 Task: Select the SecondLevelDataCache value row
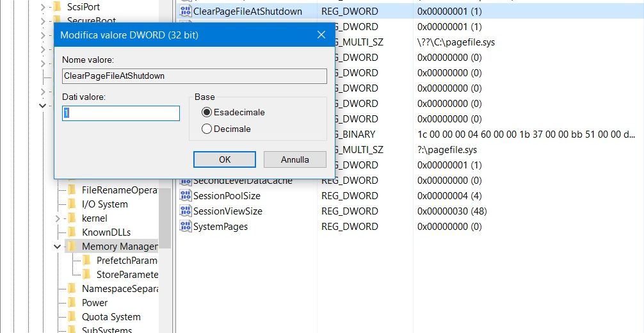click(243, 181)
